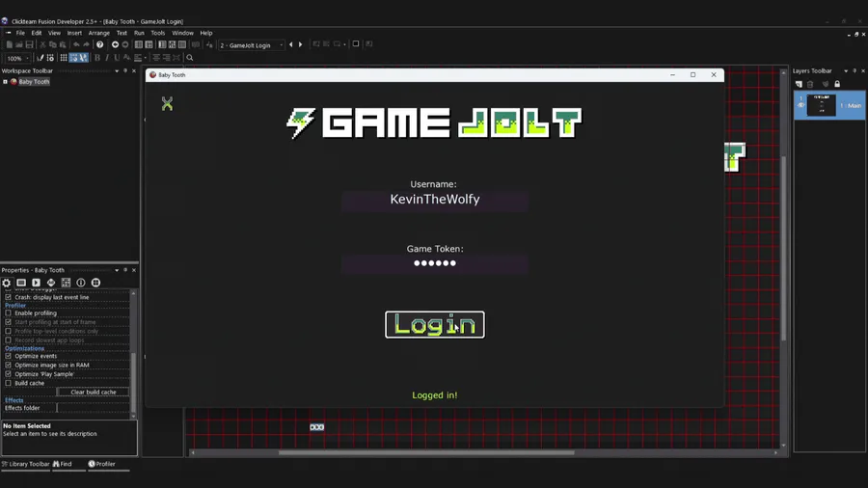Go to next frame arrow
Viewport: 868px width, 488px height.
click(x=301, y=44)
